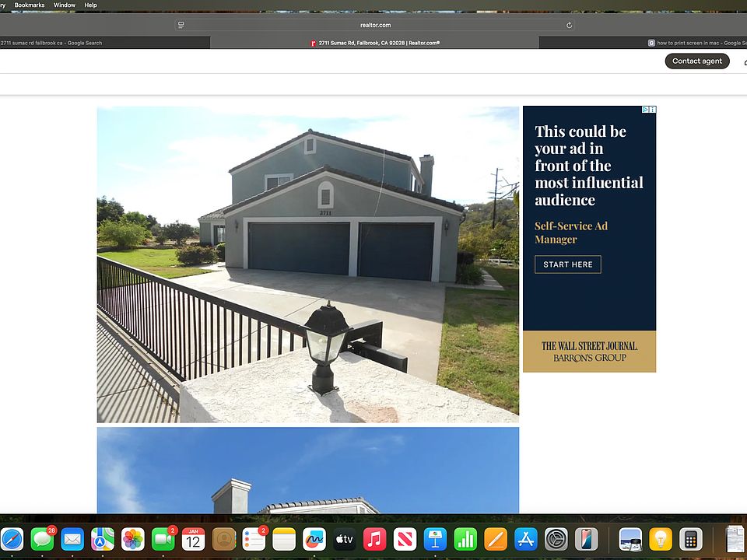Screen dimensions: 747x560
Task: Open FaceTime in the dock
Action: pos(163,539)
